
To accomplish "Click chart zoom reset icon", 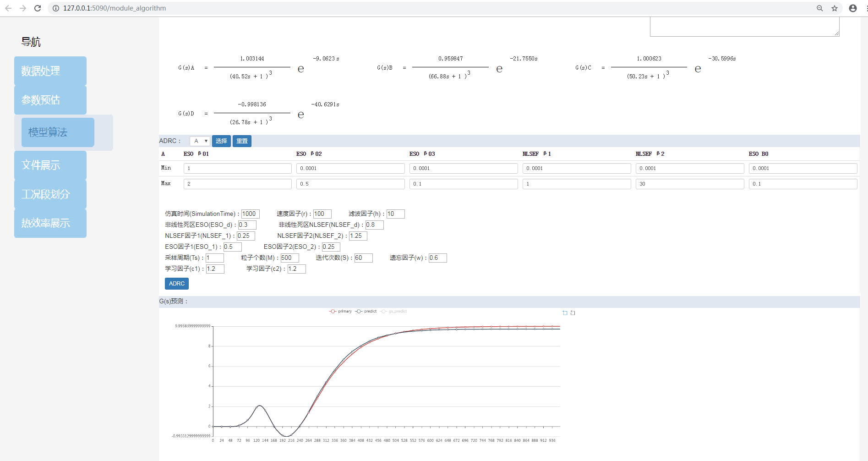I will pyautogui.click(x=573, y=313).
